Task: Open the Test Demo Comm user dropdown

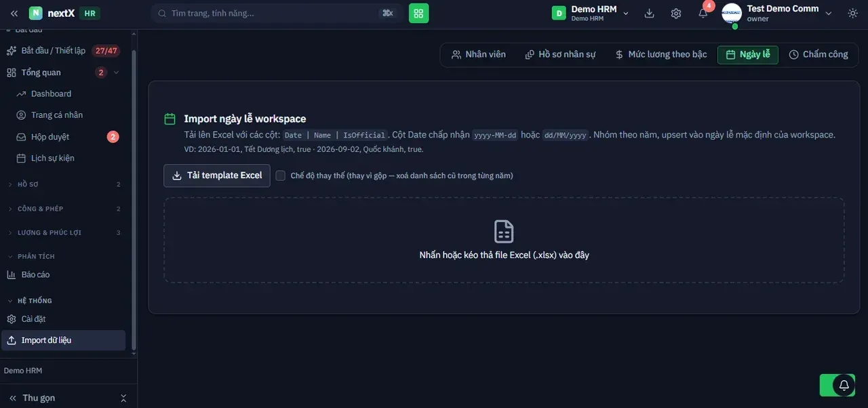Action: [x=828, y=13]
